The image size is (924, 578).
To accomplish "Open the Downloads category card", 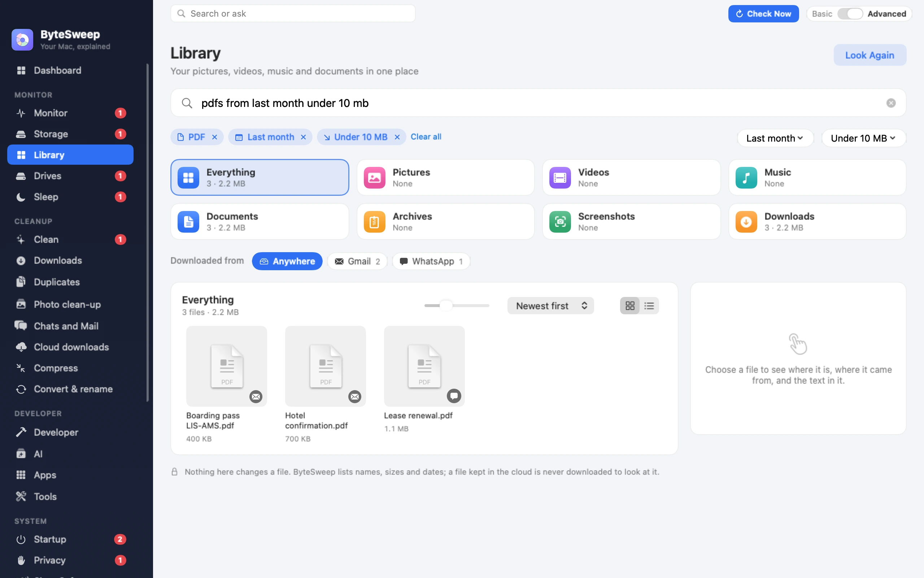I will tap(817, 221).
